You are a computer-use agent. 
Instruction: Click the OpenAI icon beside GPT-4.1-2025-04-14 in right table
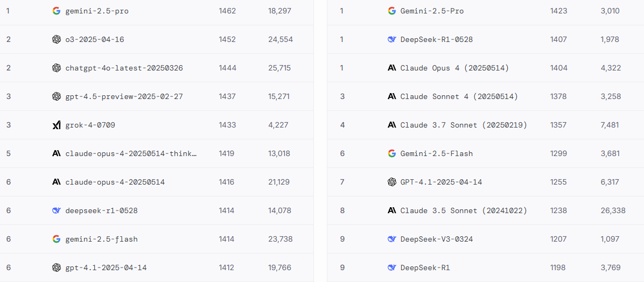pyautogui.click(x=392, y=182)
